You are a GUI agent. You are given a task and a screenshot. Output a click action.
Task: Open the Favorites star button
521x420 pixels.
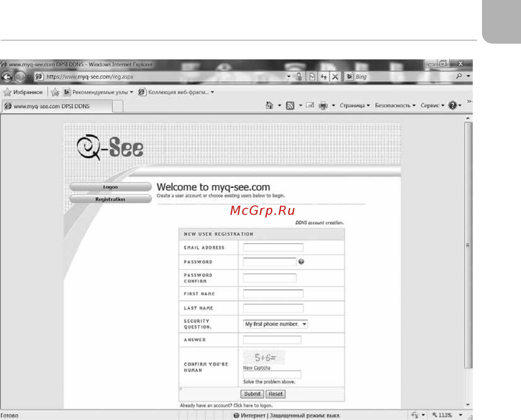pyautogui.click(x=23, y=92)
